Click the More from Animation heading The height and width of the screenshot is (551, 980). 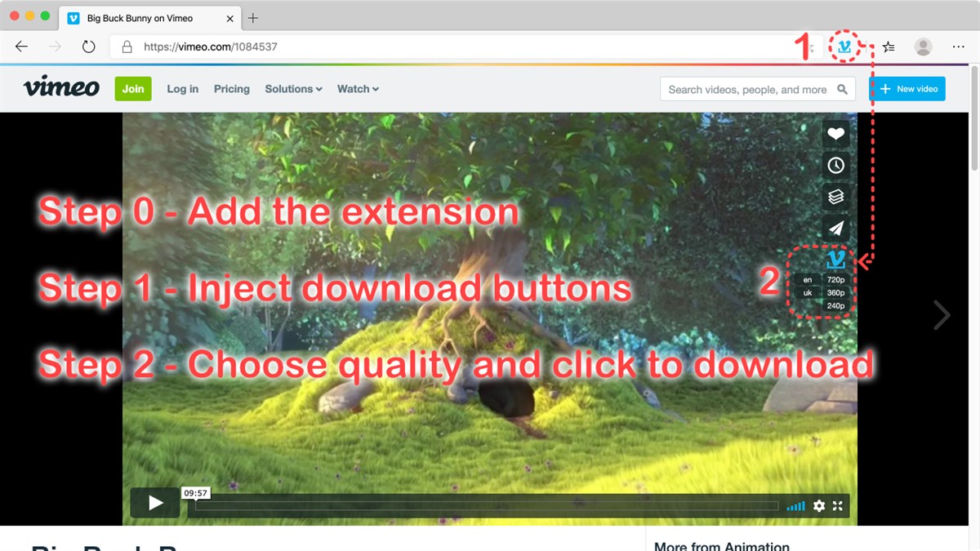722,546
